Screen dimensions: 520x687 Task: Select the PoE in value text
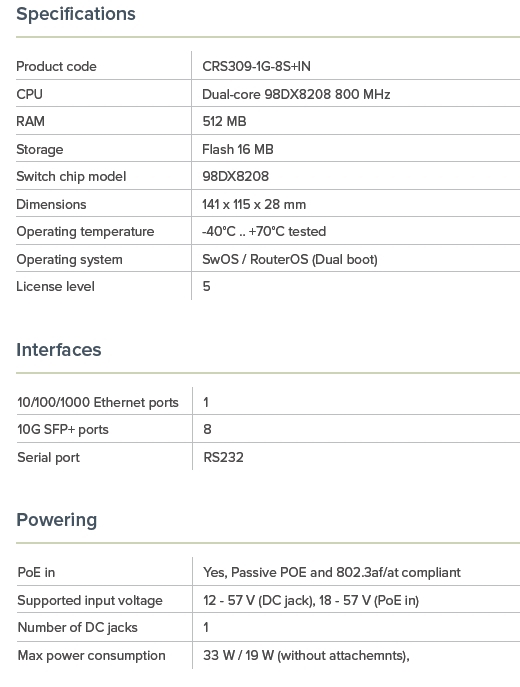(x=332, y=572)
